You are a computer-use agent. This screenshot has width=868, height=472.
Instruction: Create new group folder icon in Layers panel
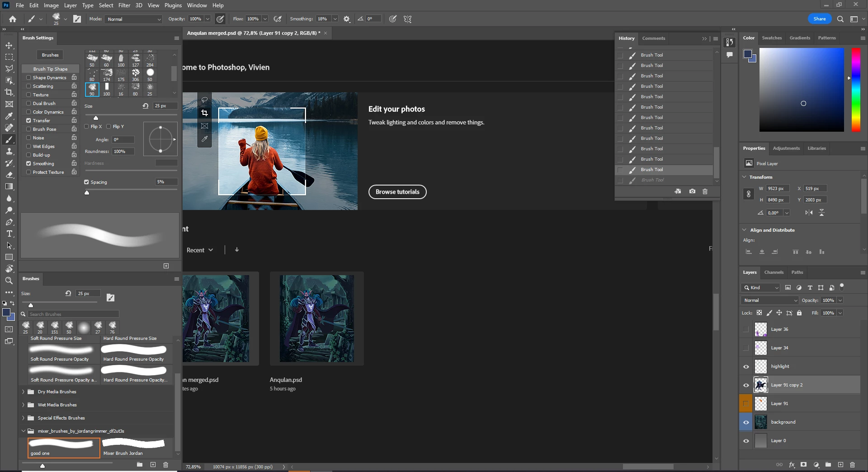point(828,465)
